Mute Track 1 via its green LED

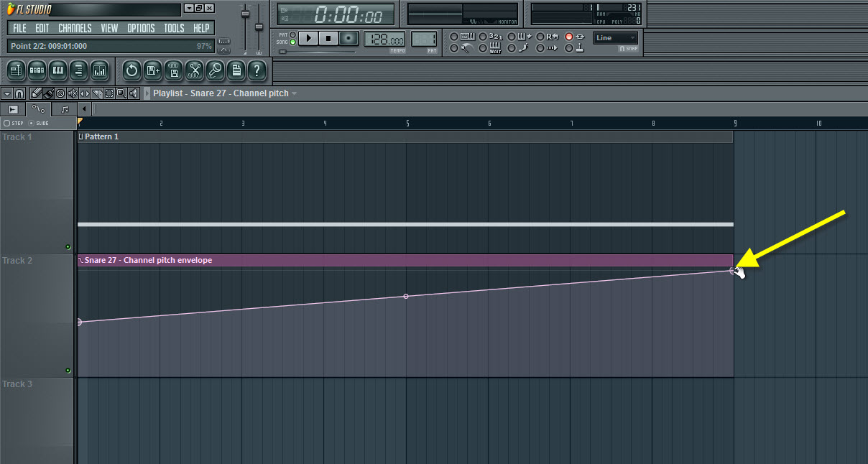pos(68,246)
